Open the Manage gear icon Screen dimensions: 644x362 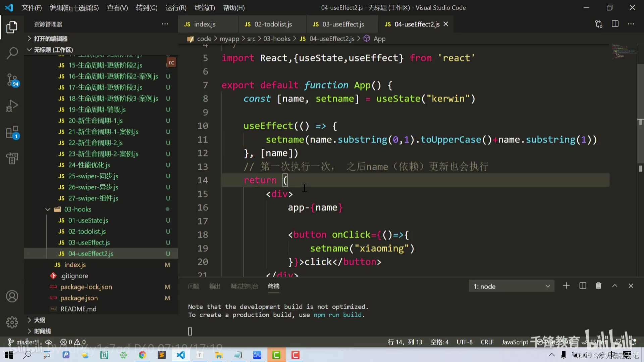(12, 322)
